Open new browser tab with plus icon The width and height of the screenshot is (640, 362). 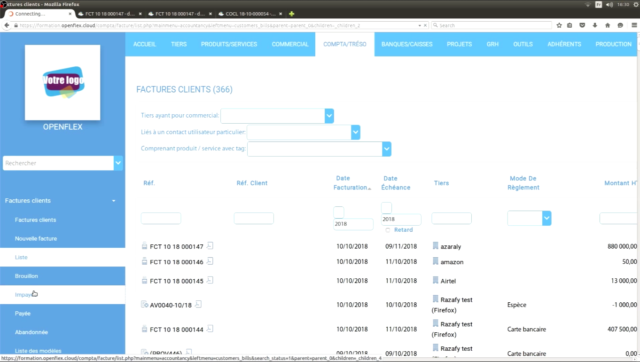[x=291, y=14]
